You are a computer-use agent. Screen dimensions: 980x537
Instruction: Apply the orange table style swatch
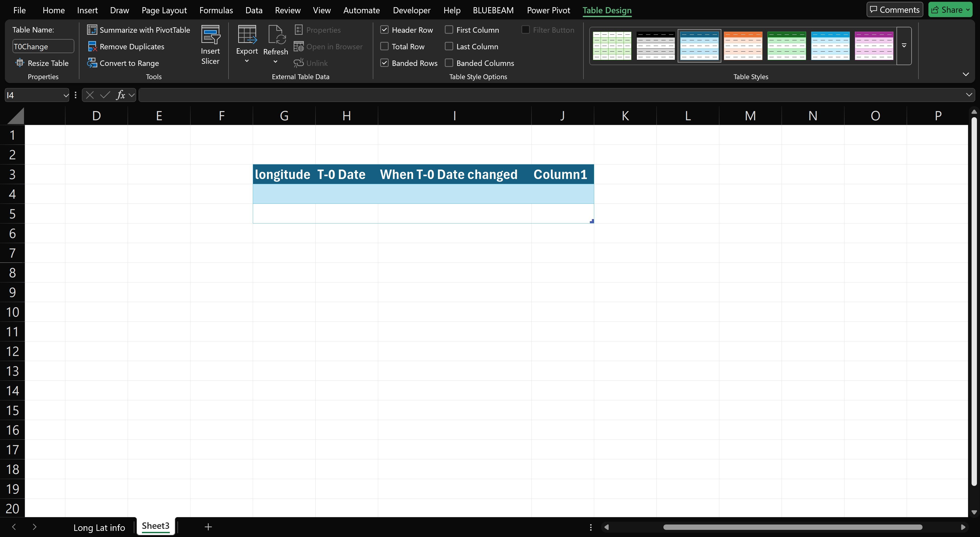(x=743, y=46)
